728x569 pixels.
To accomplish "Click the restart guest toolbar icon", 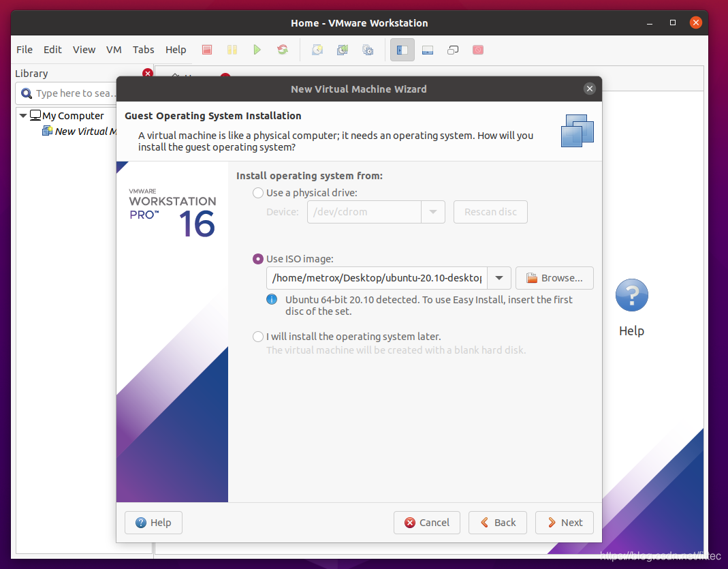I will (283, 50).
